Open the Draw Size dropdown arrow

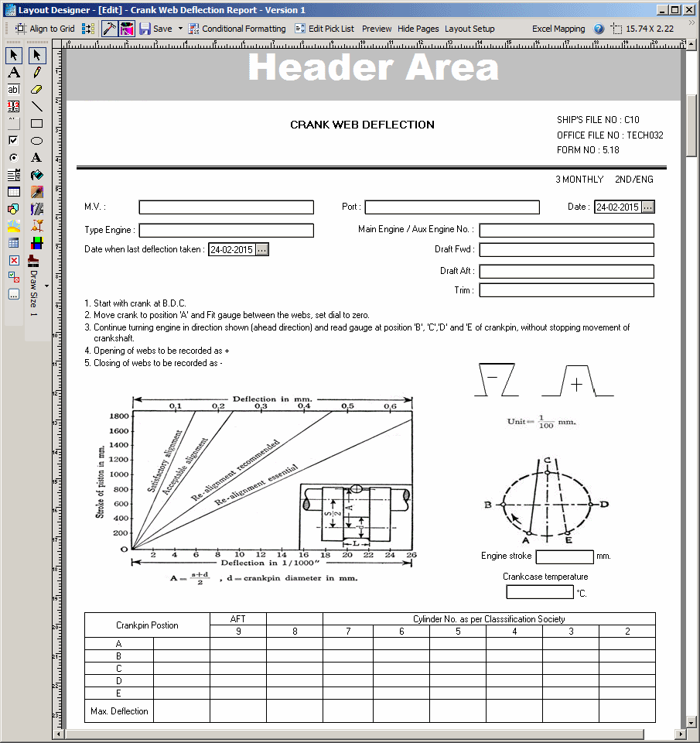[x=46, y=286]
